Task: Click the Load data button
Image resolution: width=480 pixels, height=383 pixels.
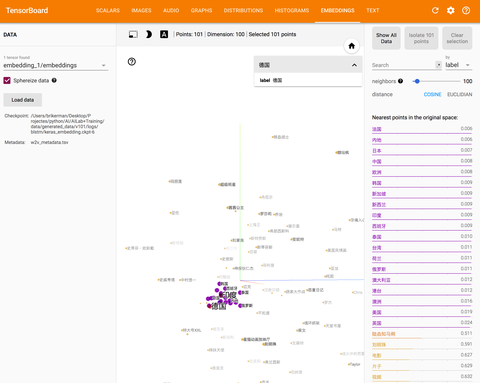Action: pos(23,100)
